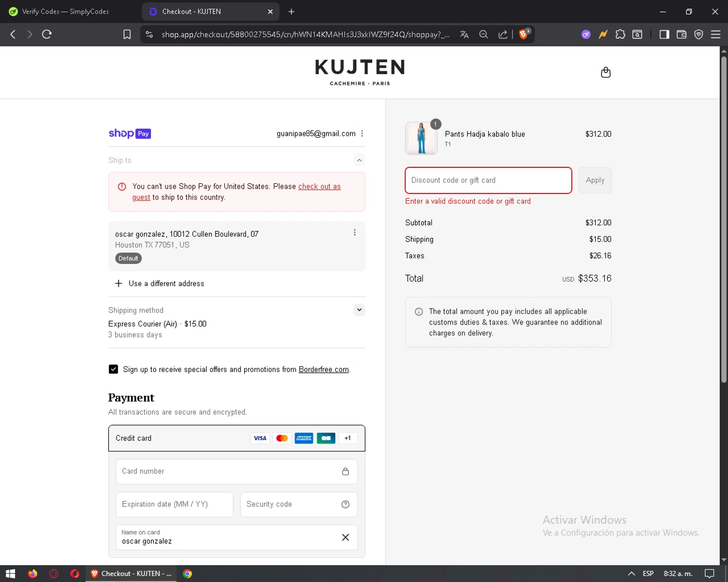Uncheck Borderfree promotions sign-up checkbox
The height and width of the screenshot is (582, 728).
tap(113, 369)
